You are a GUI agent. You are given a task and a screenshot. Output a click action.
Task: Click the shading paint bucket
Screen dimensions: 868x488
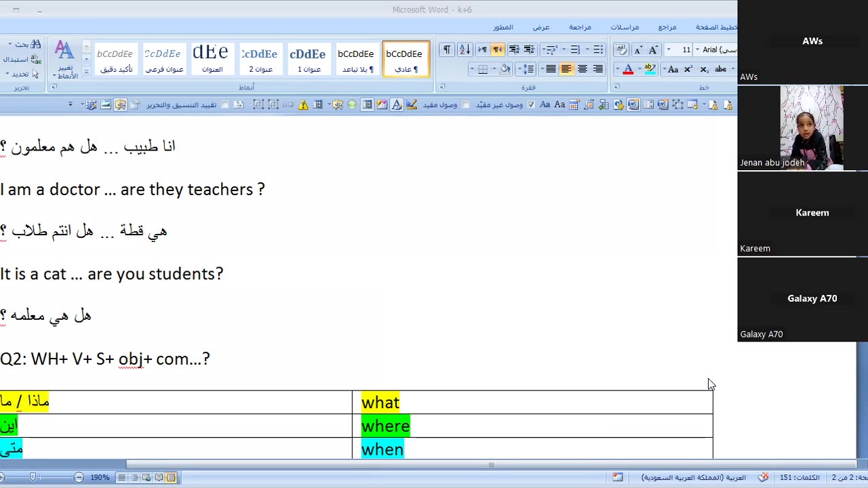click(505, 69)
